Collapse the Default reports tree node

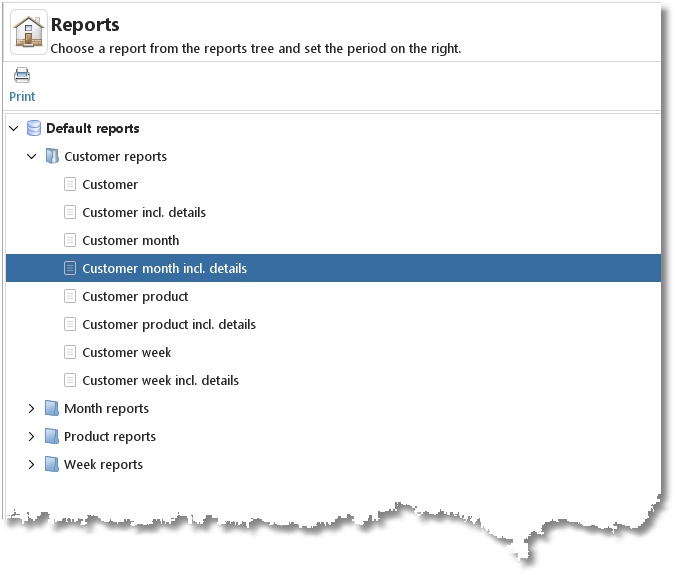coord(14,128)
